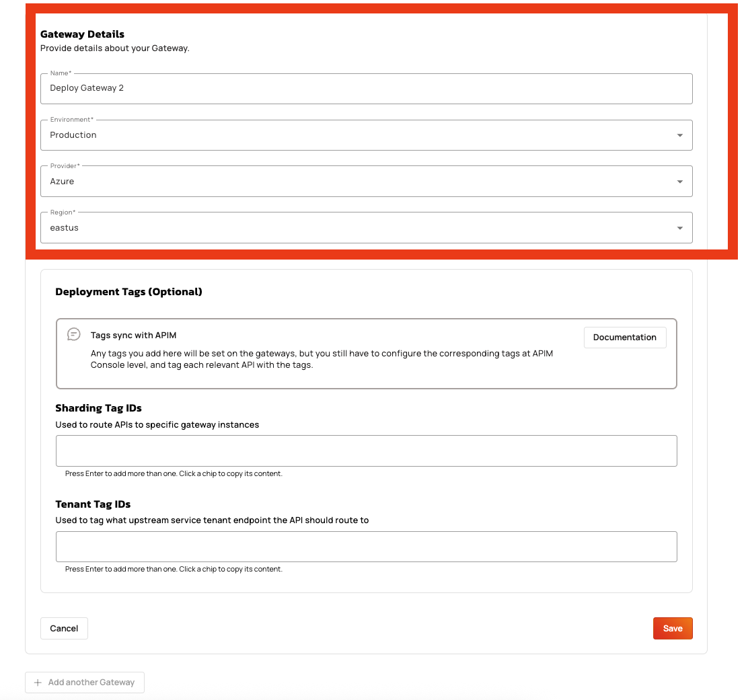Click the Tags sync with APIM title
This screenshot has width=748, height=700.
tap(133, 335)
